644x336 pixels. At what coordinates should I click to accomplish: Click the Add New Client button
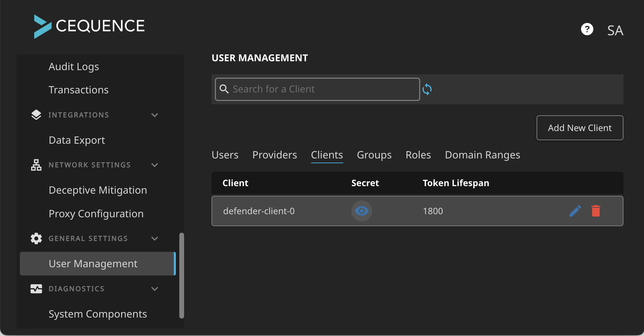580,128
